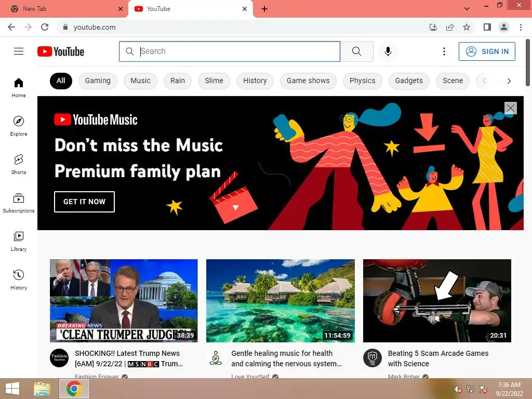Toggle the browser side panel

[x=487, y=27]
